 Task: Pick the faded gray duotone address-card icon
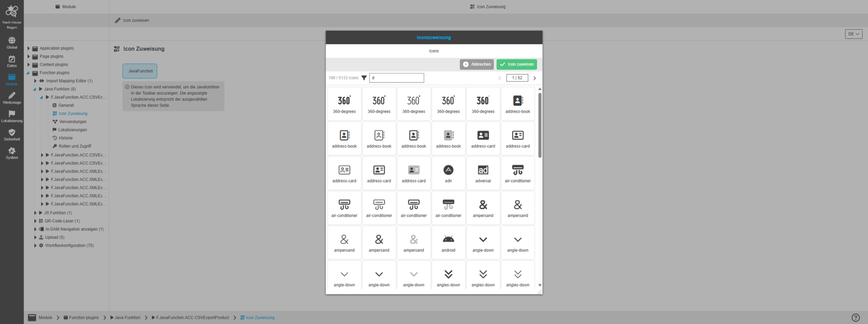[414, 173]
